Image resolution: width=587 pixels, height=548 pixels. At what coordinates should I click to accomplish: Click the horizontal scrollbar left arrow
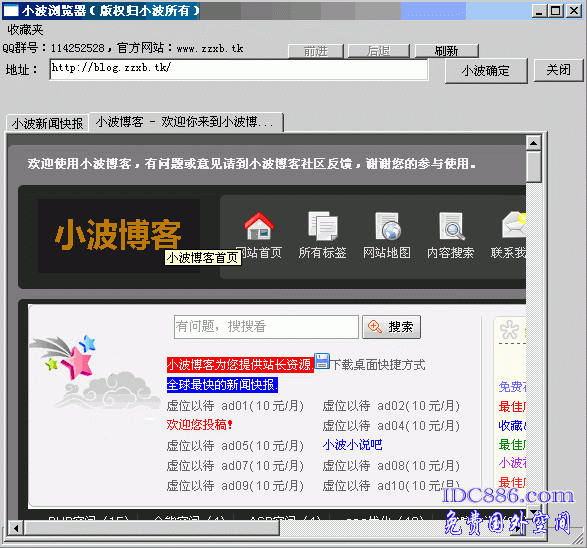click(x=15, y=528)
